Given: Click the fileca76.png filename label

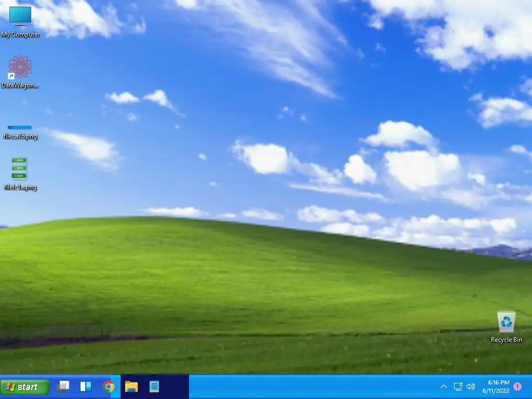Looking at the screenshot, I should 20,137.
